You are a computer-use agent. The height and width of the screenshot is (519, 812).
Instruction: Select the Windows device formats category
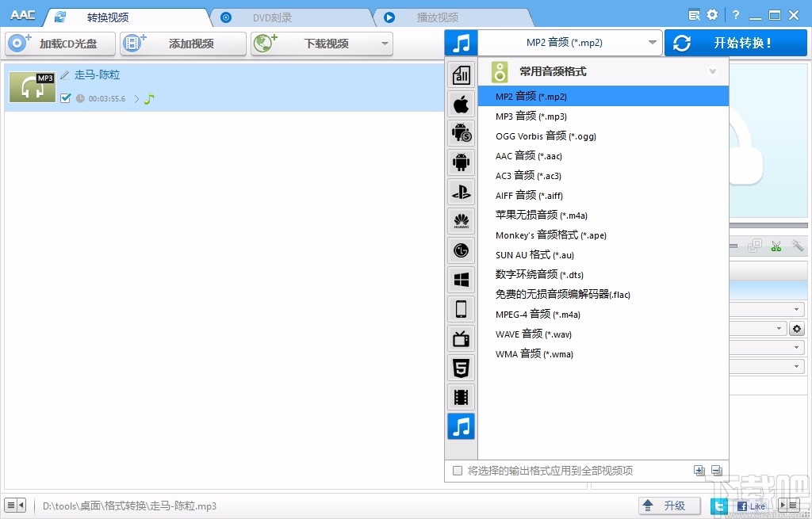coord(461,279)
